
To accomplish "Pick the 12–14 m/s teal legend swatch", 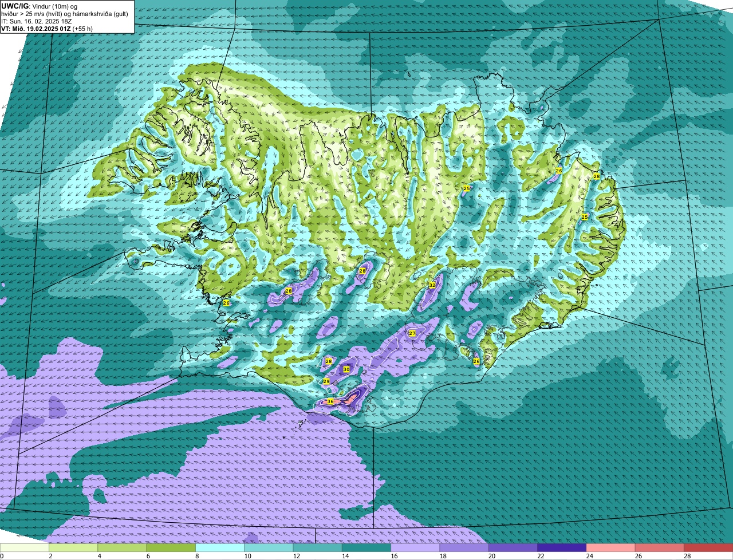I will tap(318, 547).
